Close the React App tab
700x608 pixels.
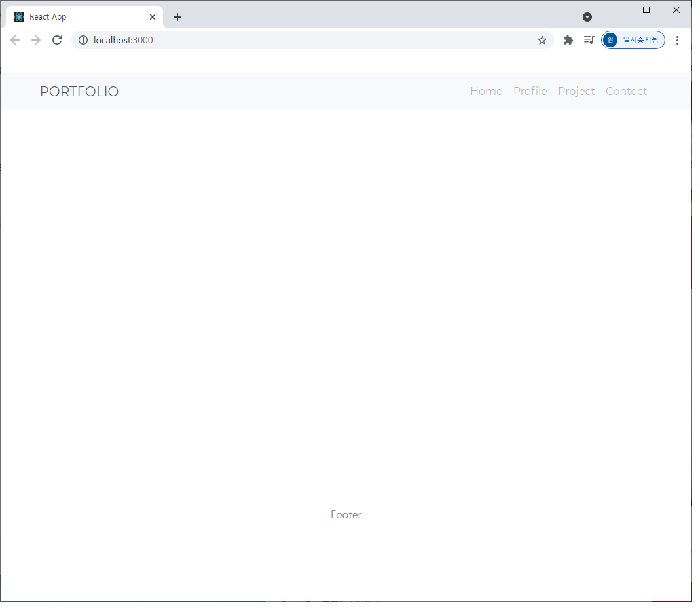coord(154,18)
